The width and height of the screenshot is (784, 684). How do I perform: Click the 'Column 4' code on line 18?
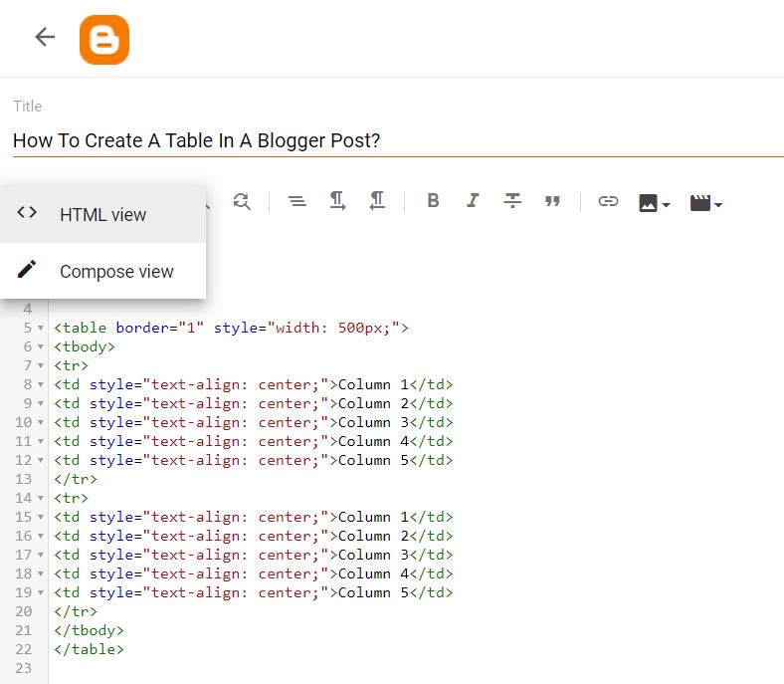pos(253,573)
